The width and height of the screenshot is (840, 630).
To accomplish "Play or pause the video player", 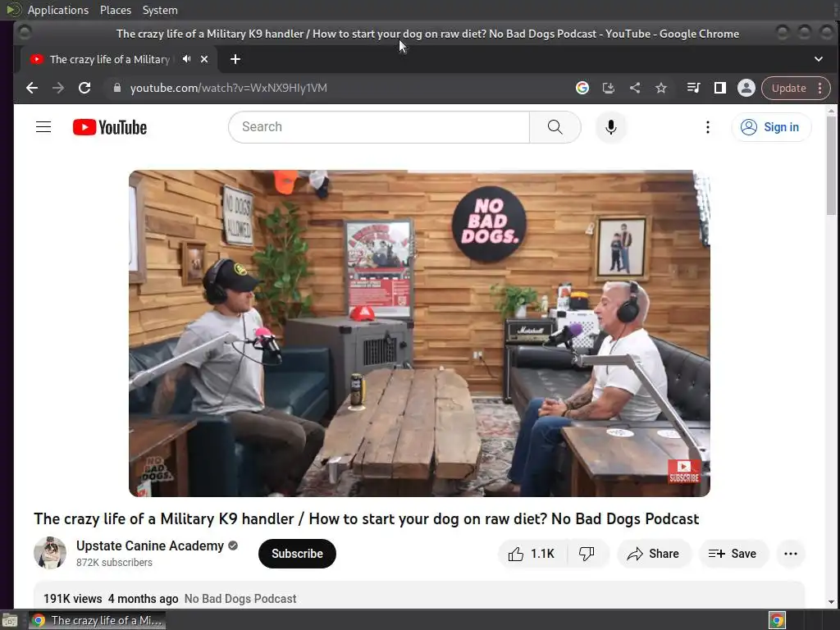I will pos(419,333).
